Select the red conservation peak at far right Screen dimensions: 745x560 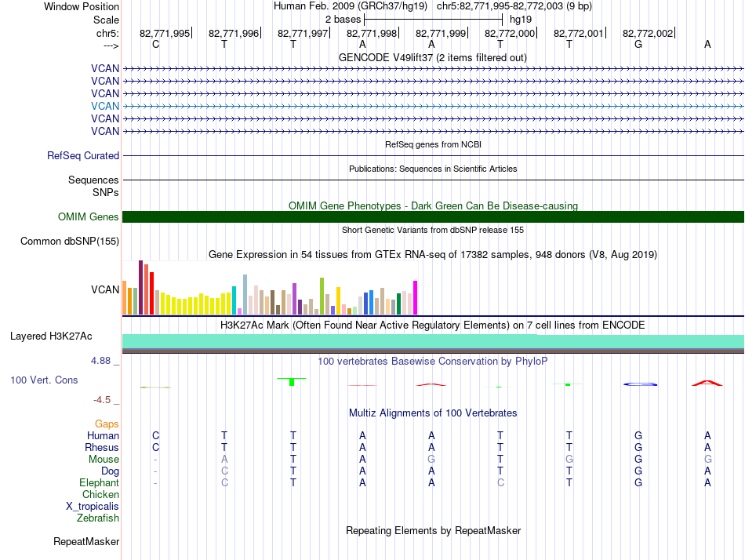tap(707, 383)
